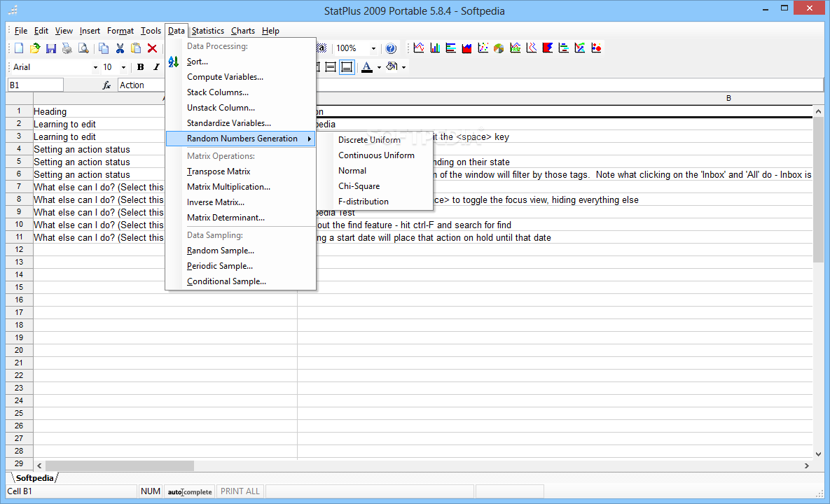Click Standardize Variables... menu item
This screenshot has height=504, width=830.
point(241,122)
